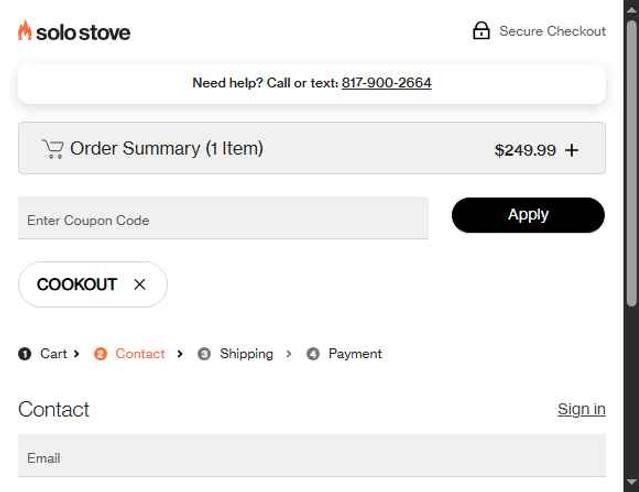Click the step 1 Cart circle icon
The width and height of the screenshot is (639, 492).
(x=25, y=354)
